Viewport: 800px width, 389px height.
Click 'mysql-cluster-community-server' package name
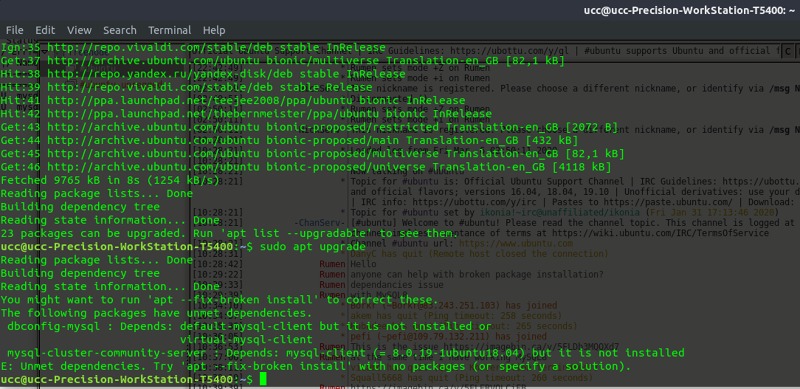107,353
